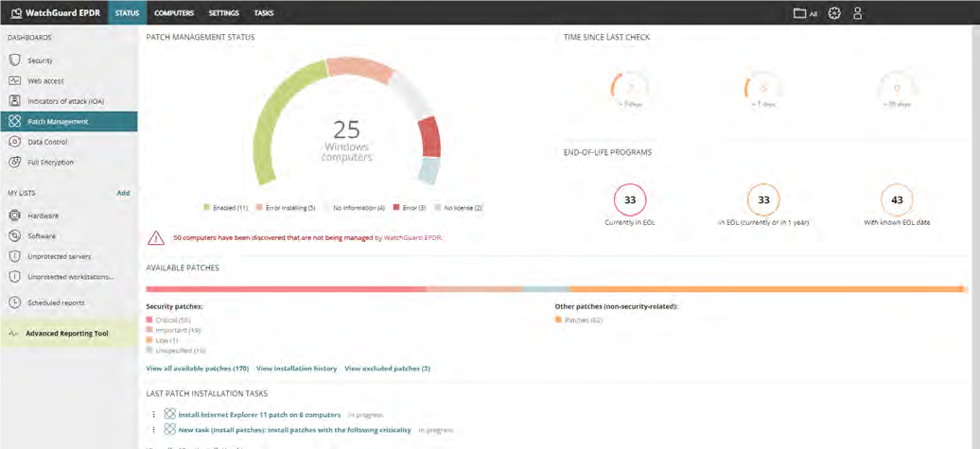Click Low (1) security patches entry

pyautogui.click(x=161, y=340)
